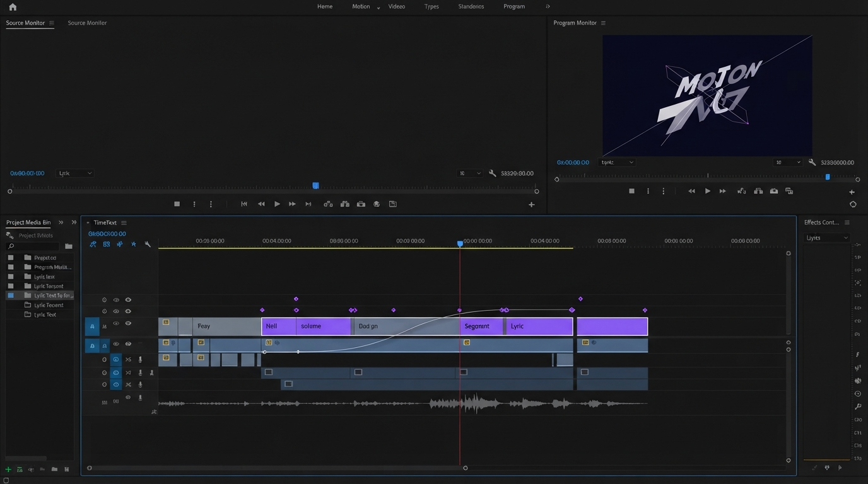868x484 pixels.
Task: Toggle the lock on the Feay clip track
Action: tap(104, 326)
